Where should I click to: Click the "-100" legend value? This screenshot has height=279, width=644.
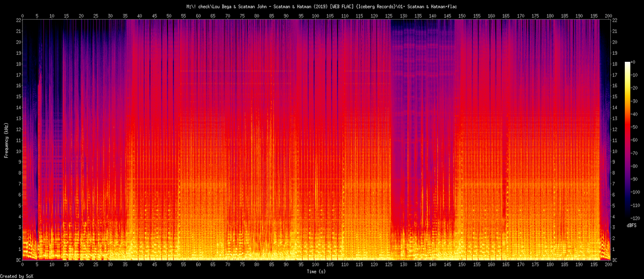[x=636, y=192]
